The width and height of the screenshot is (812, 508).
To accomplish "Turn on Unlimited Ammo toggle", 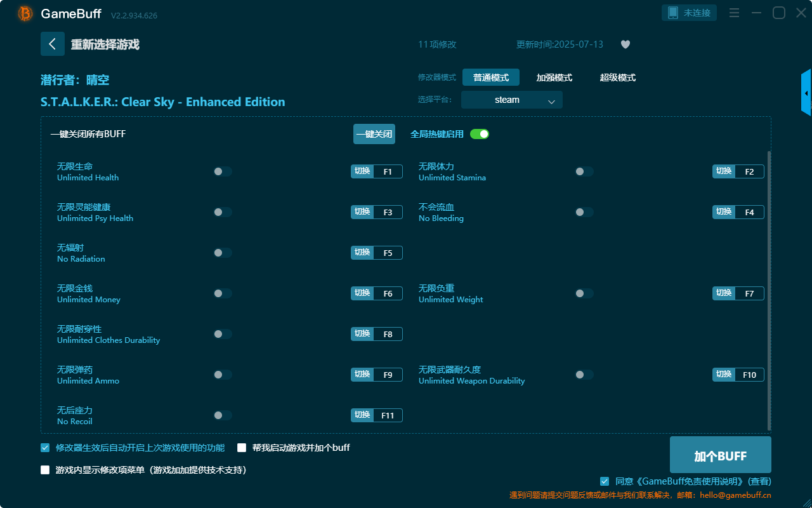I will 223,375.
